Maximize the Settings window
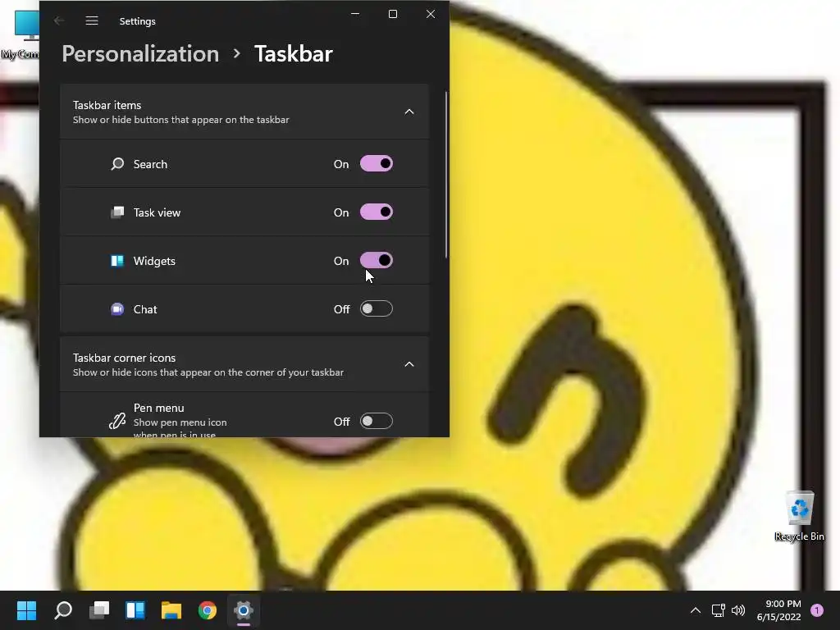This screenshot has height=630, width=840. tap(393, 14)
